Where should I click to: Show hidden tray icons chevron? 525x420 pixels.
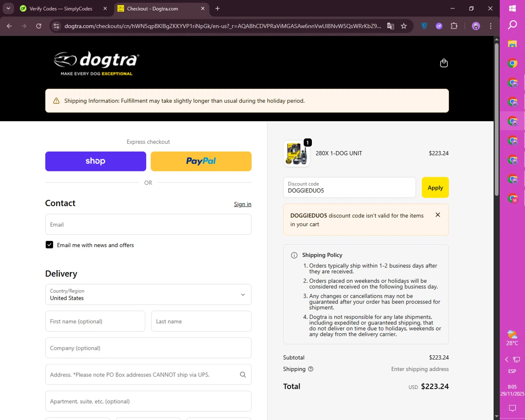[x=506, y=359]
